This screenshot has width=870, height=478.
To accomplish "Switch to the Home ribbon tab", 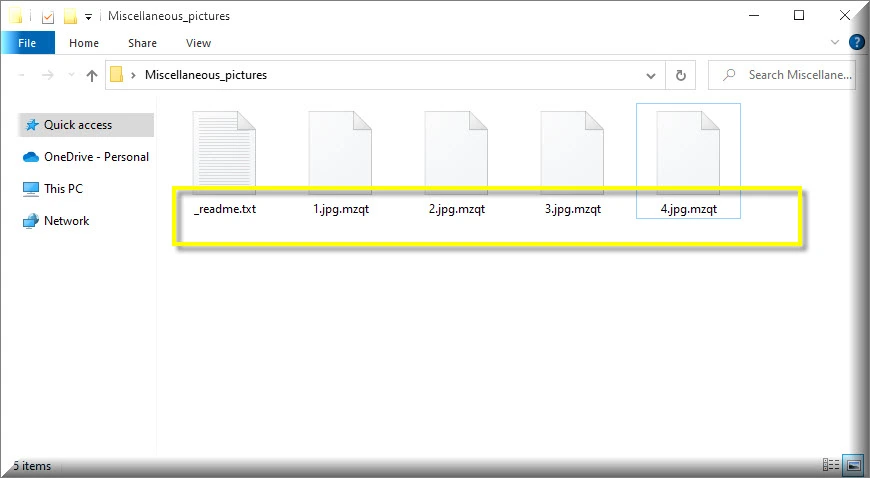I will point(84,43).
